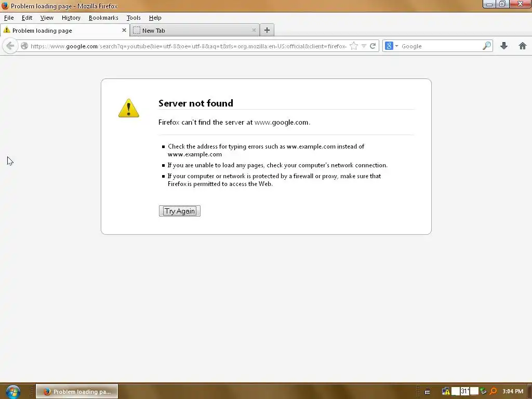Open the History menu
This screenshot has height=399, width=532.
(x=71, y=18)
